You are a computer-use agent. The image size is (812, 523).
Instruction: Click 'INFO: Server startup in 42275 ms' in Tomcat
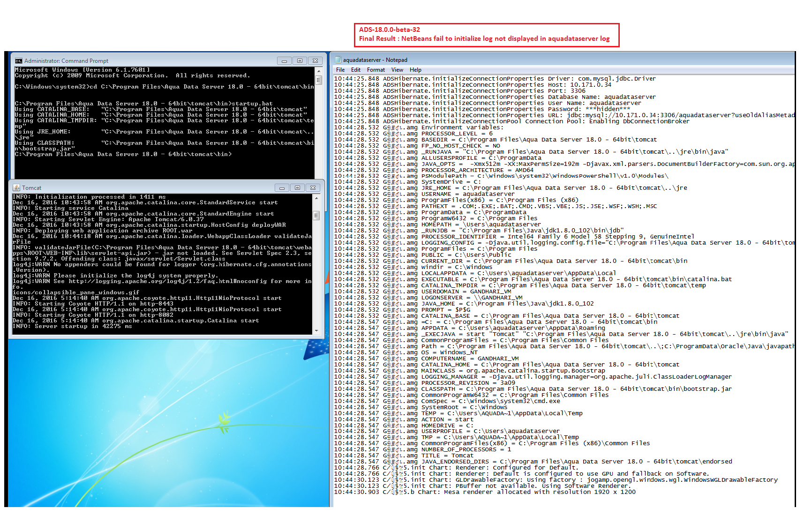(x=72, y=326)
